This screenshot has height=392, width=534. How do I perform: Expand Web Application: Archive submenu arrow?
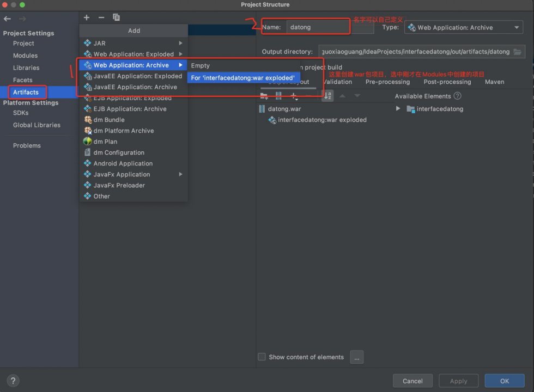tap(180, 65)
